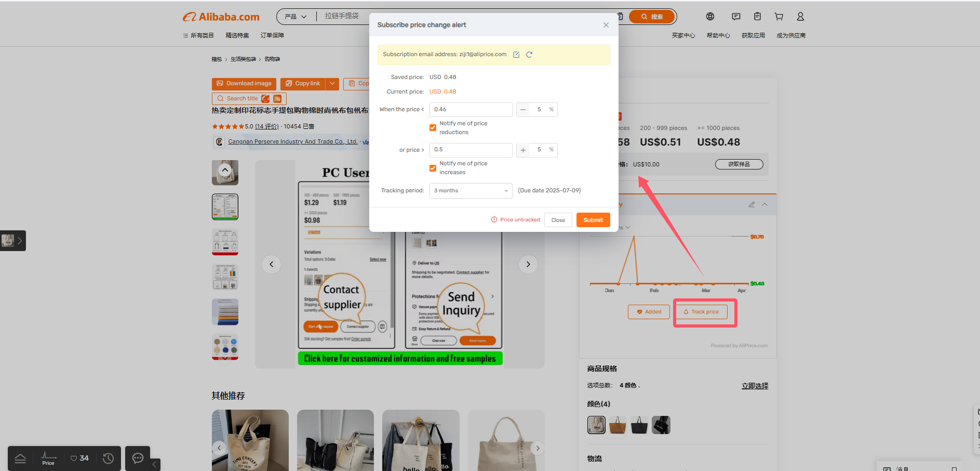
Task: Edit the subscription email address icon
Action: coord(516,55)
